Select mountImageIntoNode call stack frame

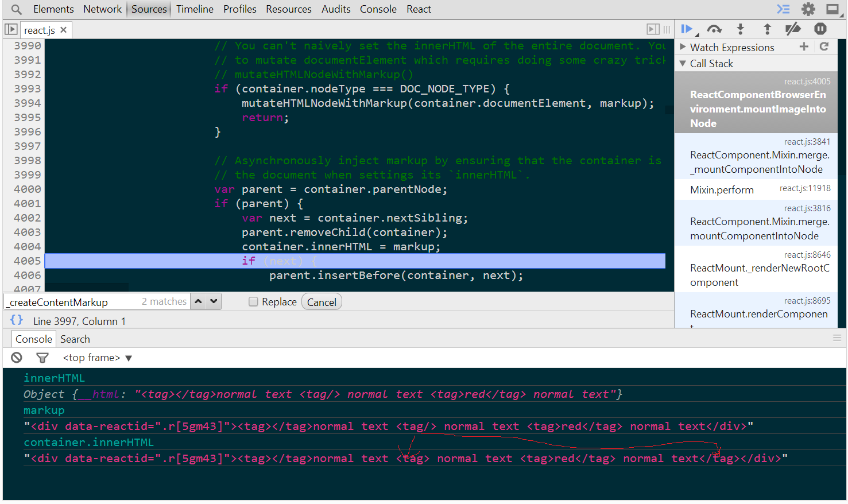point(756,103)
